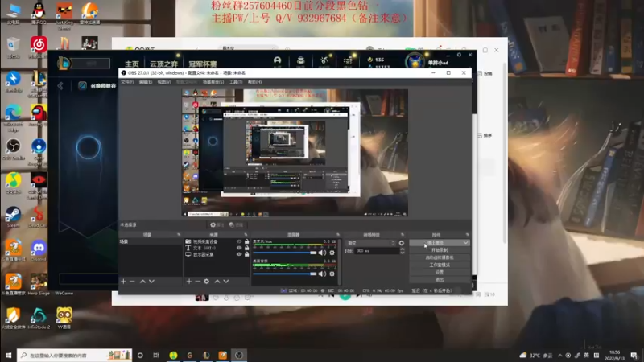Open the OBS icon in the taskbar
644x362 pixels.
[x=239, y=355]
